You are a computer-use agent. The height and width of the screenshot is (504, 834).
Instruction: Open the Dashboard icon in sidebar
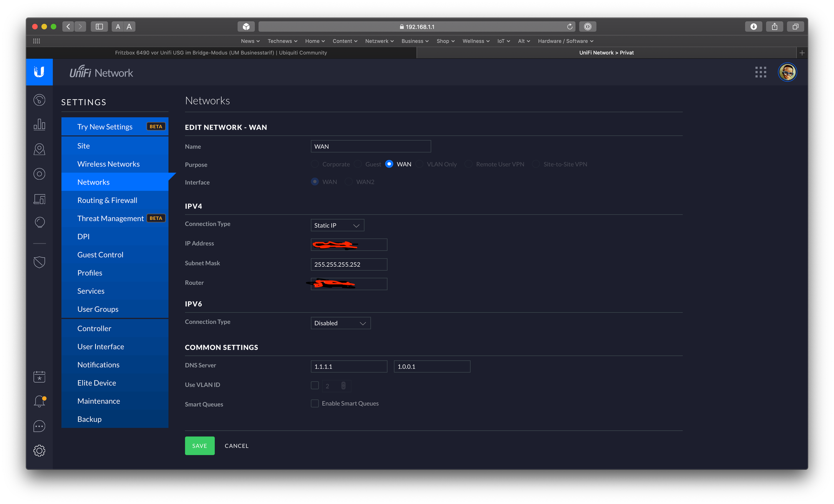pyautogui.click(x=39, y=100)
